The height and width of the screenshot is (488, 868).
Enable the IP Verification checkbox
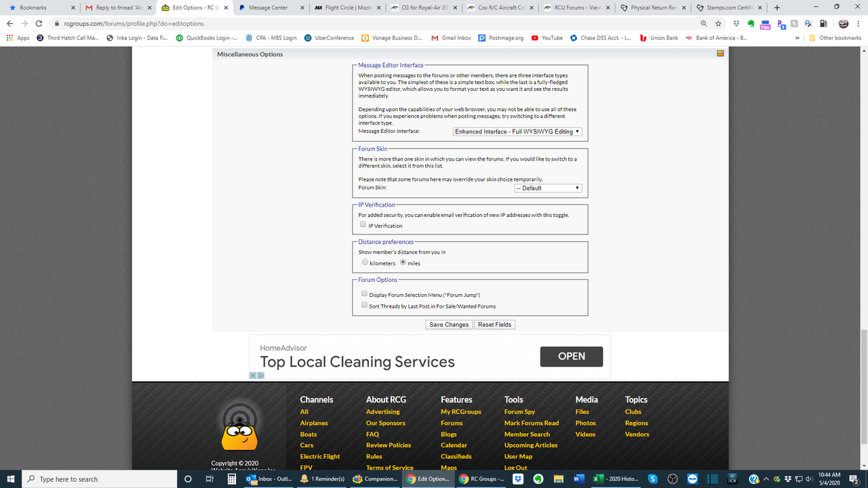(363, 224)
